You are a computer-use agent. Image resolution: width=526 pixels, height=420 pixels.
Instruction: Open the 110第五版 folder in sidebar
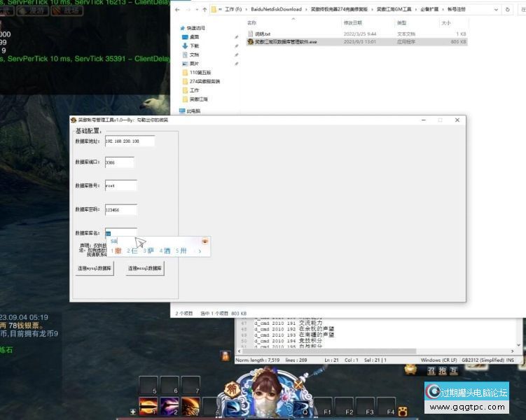click(x=200, y=72)
